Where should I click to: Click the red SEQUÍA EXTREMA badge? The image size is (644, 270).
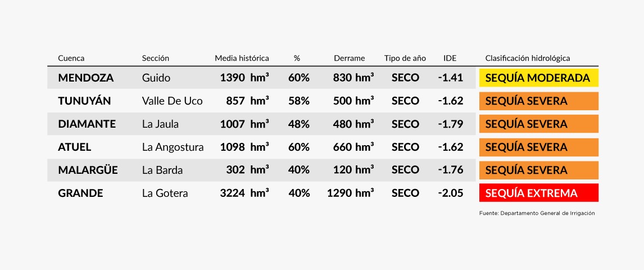tap(538, 193)
